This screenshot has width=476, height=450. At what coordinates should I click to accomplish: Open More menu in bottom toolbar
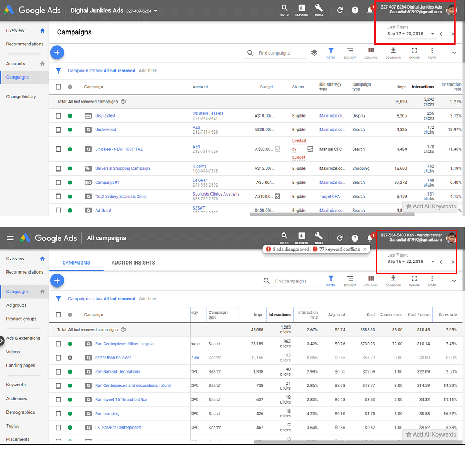(x=432, y=281)
